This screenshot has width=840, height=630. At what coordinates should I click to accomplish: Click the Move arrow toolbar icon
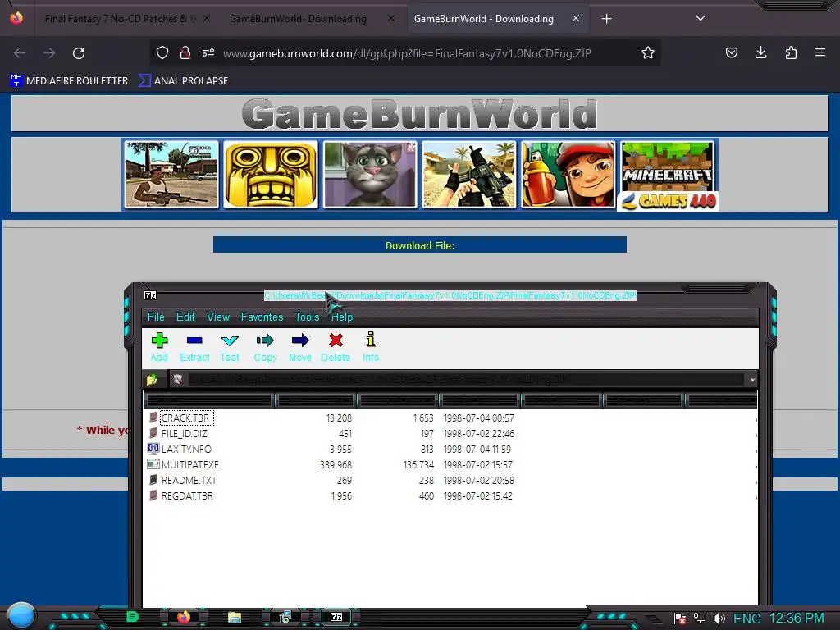300,347
